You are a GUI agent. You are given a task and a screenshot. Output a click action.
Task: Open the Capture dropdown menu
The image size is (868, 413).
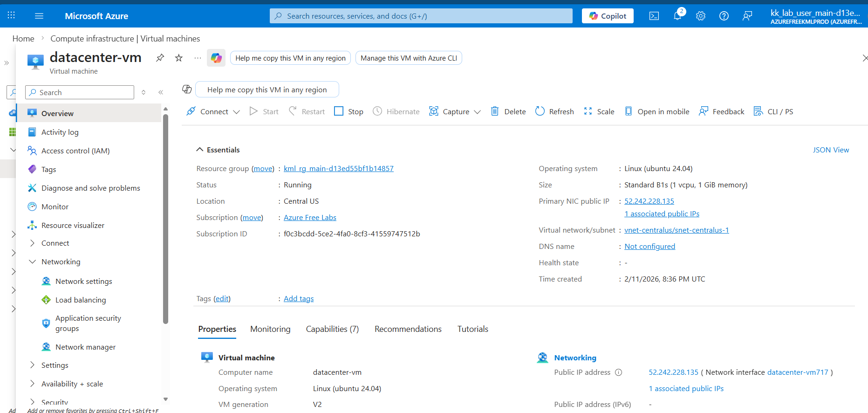[x=455, y=111]
